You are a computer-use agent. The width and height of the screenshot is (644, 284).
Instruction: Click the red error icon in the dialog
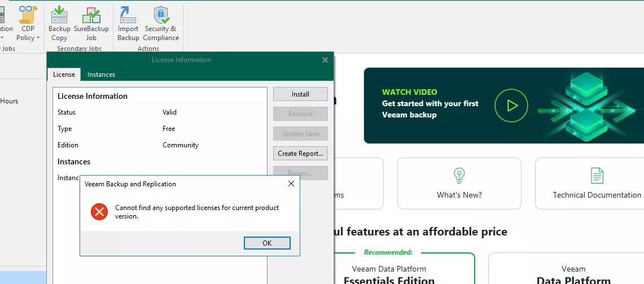point(99,212)
